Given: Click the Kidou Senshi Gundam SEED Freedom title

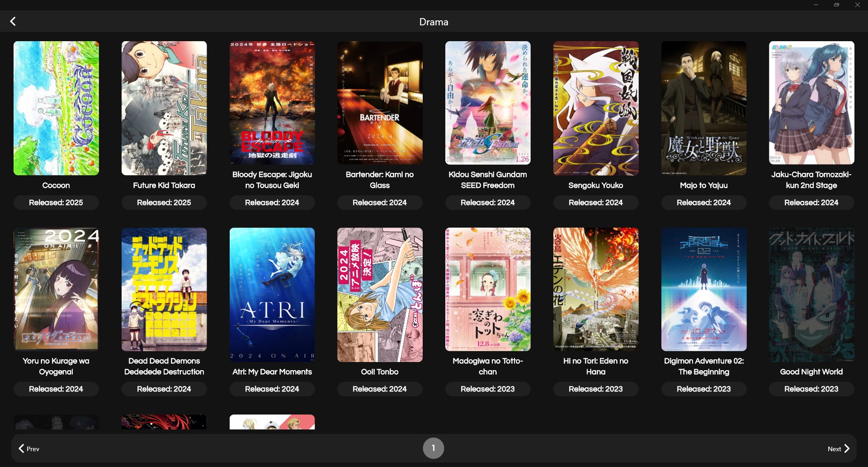Looking at the screenshot, I should (488, 180).
